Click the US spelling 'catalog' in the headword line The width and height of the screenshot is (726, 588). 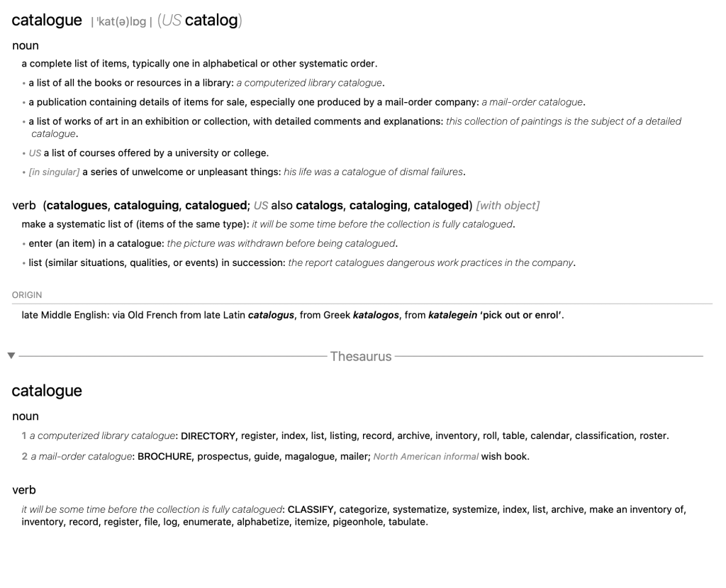(x=211, y=21)
